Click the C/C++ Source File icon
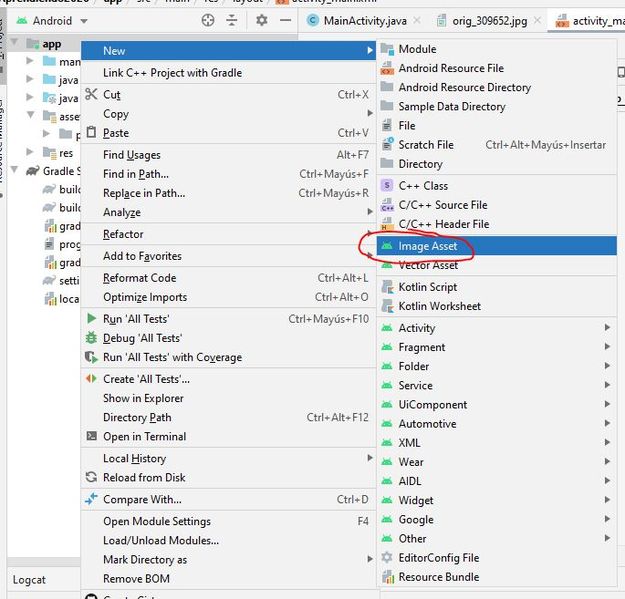 tap(387, 205)
